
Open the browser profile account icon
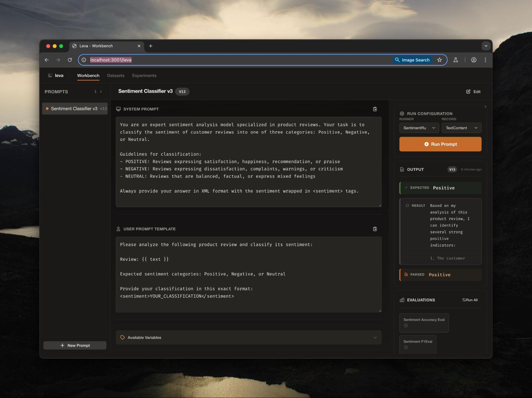click(x=473, y=60)
